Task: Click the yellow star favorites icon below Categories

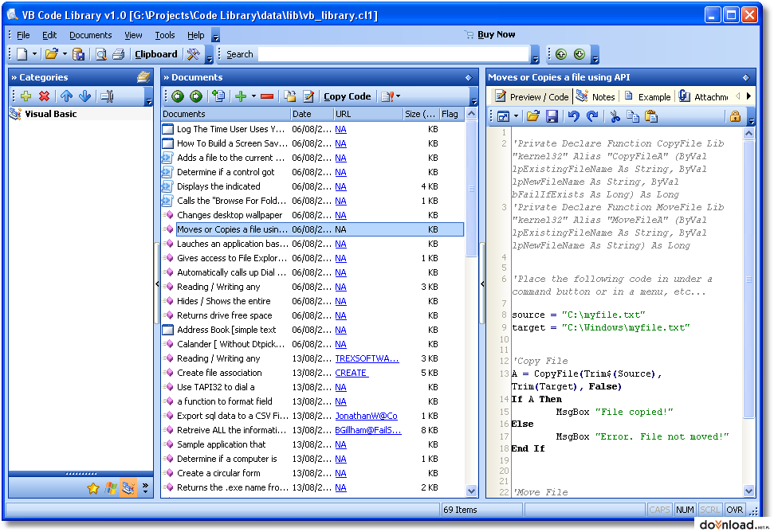Action: (92, 489)
